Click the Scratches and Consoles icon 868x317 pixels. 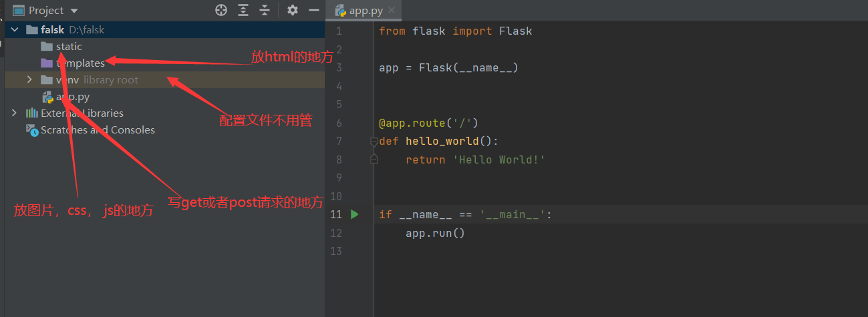[32, 130]
